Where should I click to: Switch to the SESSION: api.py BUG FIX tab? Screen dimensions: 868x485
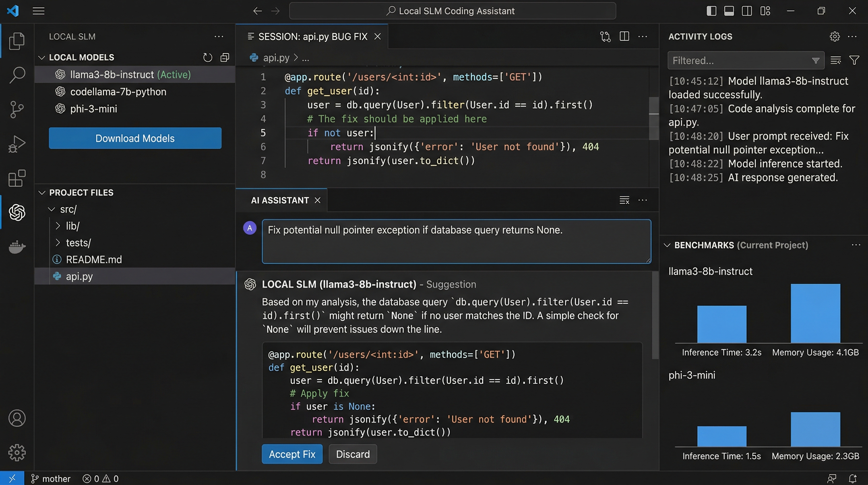(313, 36)
